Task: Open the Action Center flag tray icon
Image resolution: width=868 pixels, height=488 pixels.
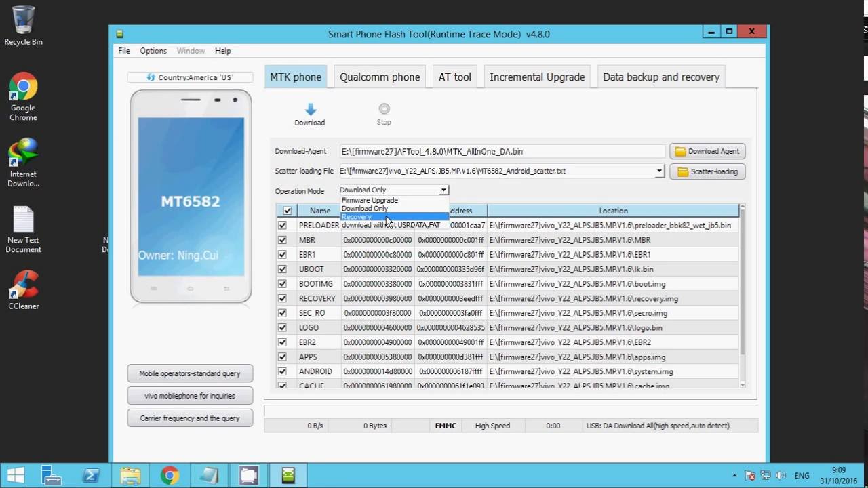Action: click(751, 476)
